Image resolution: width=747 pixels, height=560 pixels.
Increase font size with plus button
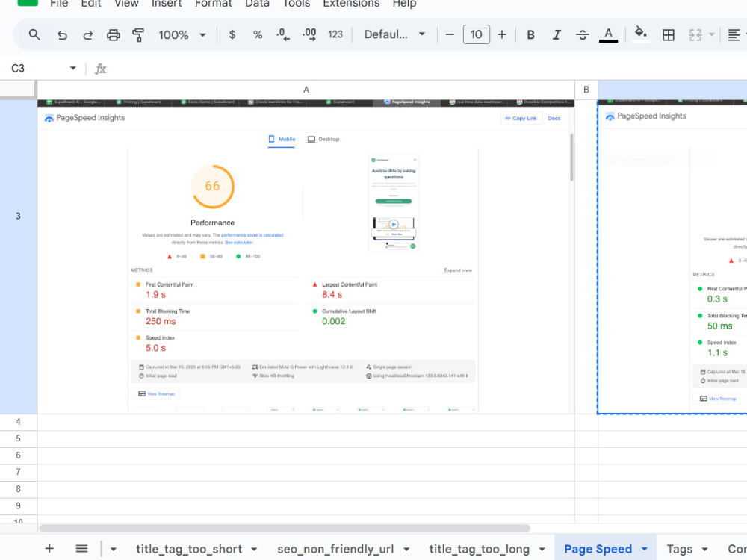(502, 34)
